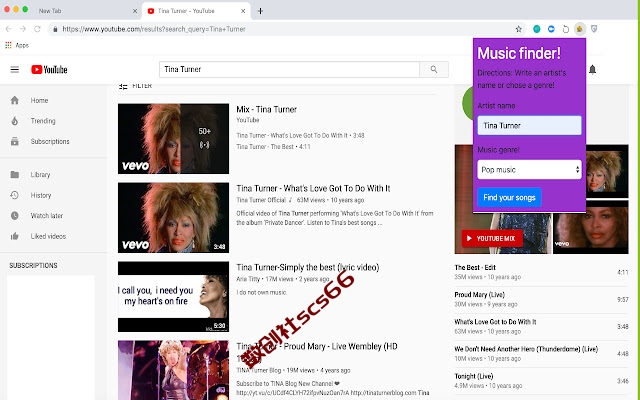Click the browser address bar URL
640x400 pixels.
point(154,29)
